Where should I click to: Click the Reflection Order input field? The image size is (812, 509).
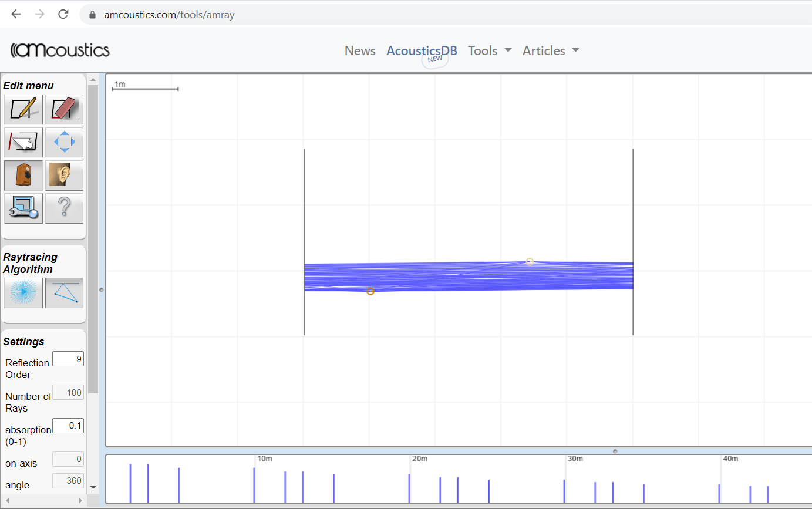point(68,359)
